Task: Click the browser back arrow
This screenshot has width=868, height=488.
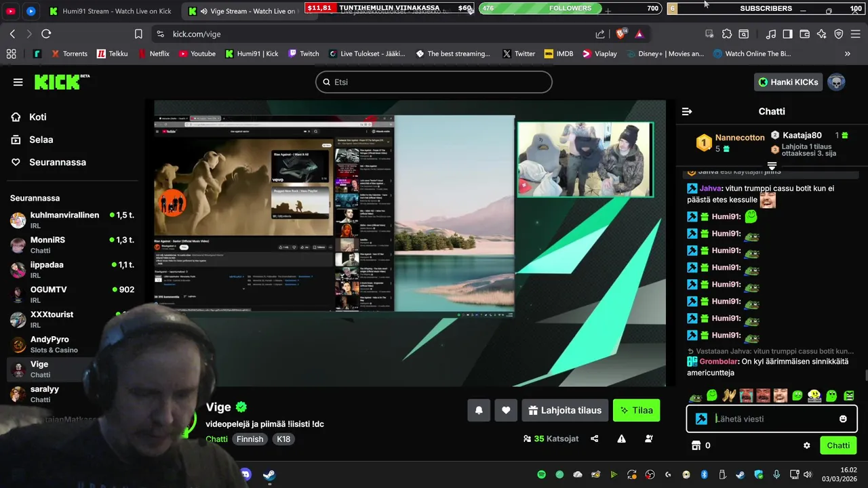Action: pyautogui.click(x=12, y=34)
